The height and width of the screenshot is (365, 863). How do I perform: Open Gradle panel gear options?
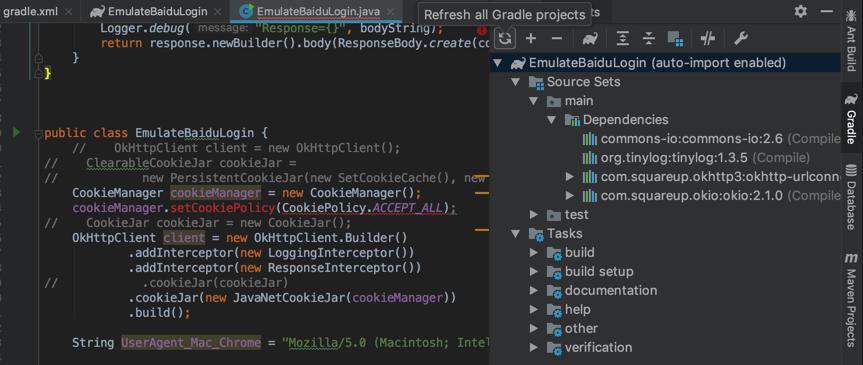point(801,12)
